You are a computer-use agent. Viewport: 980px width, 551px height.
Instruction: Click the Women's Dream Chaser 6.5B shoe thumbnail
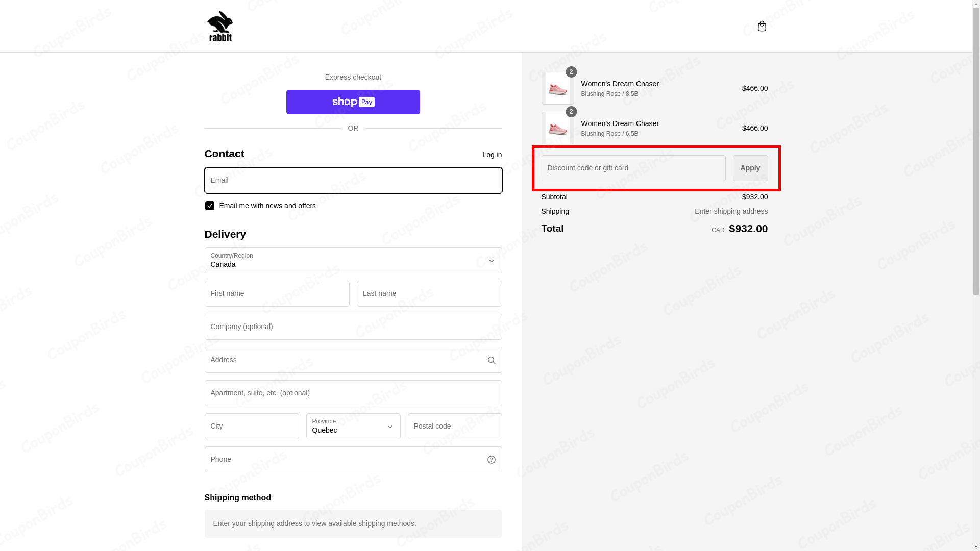point(558,128)
